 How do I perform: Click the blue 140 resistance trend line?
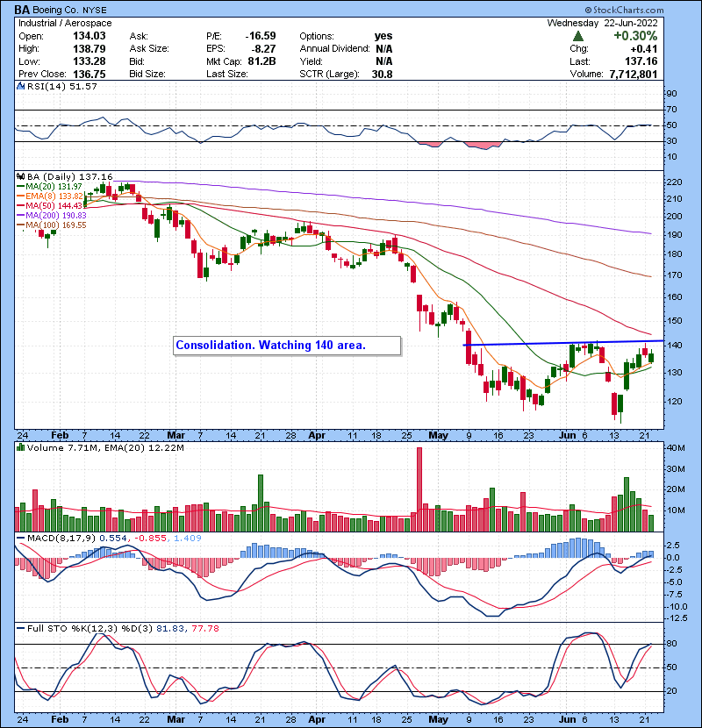563,343
